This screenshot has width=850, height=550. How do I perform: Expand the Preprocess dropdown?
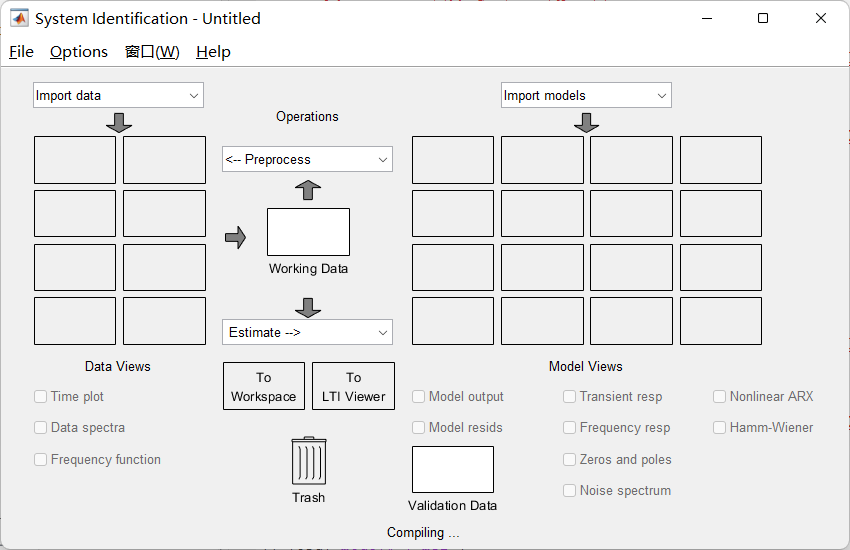(x=307, y=159)
